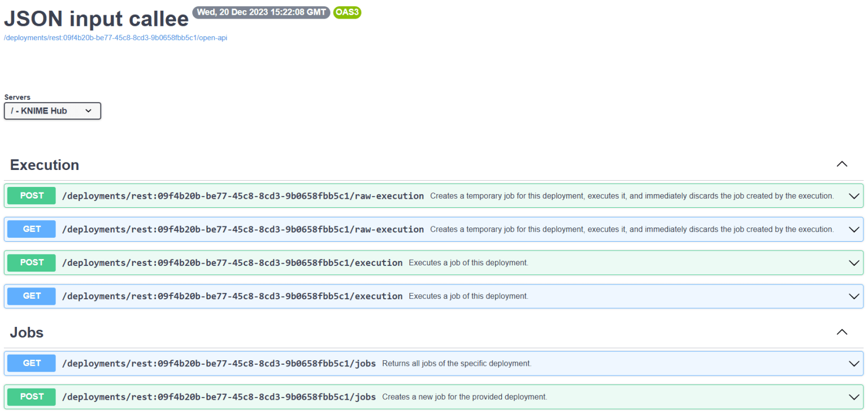Expand GET execution row using its chevron
Viewport: 868px width, 415px height.
[x=854, y=296]
